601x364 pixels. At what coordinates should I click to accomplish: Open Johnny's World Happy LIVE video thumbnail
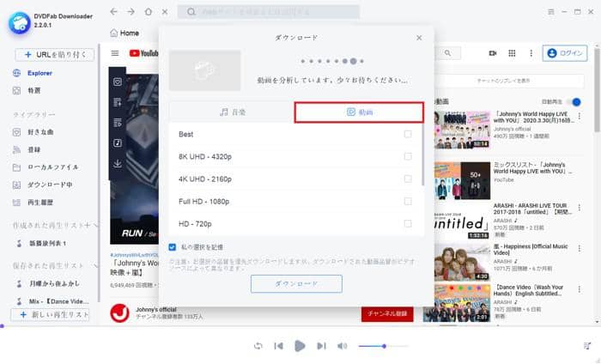[x=462, y=130]
